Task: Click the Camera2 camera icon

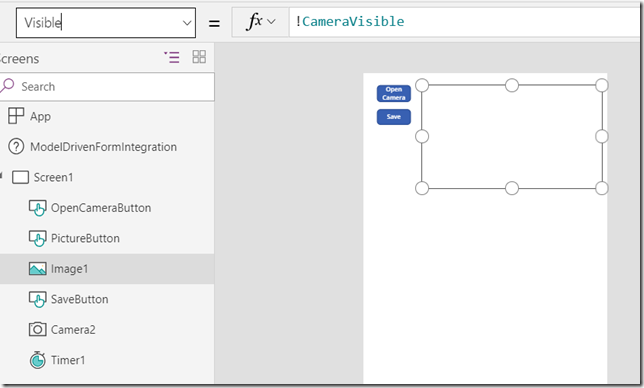Action: (x=37, y=329)
